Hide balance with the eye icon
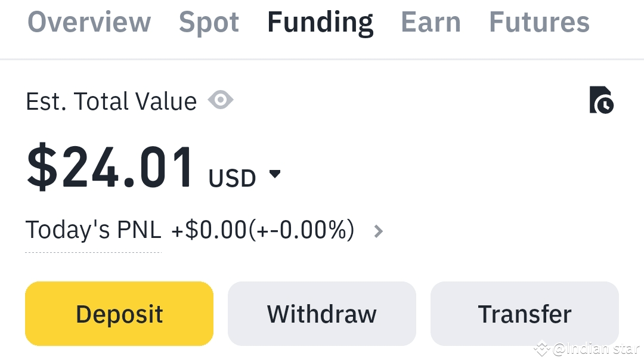The height and width of the screenshot is (362, 644). click(221, 100)
